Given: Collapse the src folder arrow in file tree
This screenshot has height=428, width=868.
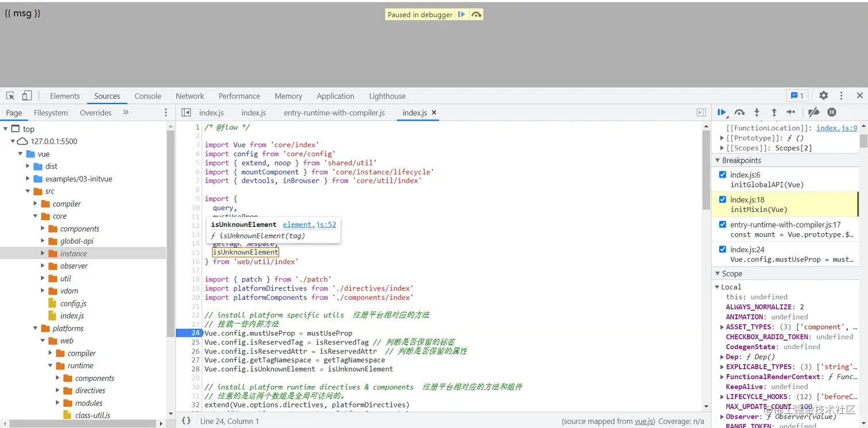Looking at the screenshot, I should (x=28, y=191).
